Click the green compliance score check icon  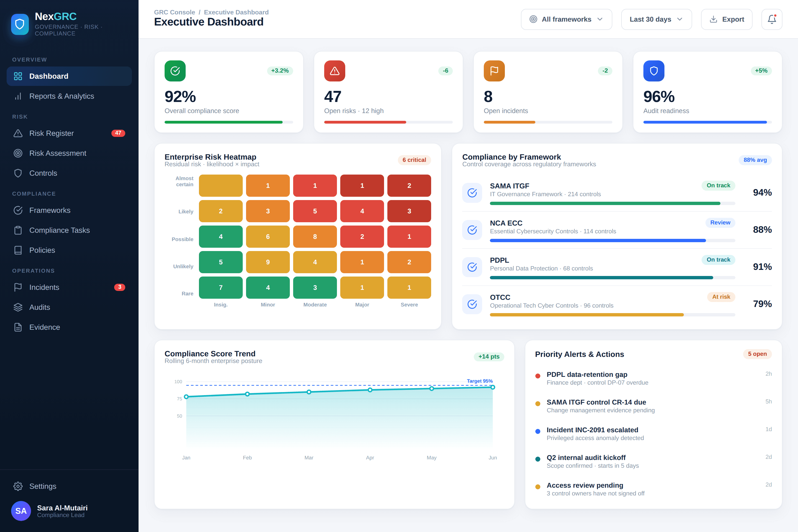point(175,71)
